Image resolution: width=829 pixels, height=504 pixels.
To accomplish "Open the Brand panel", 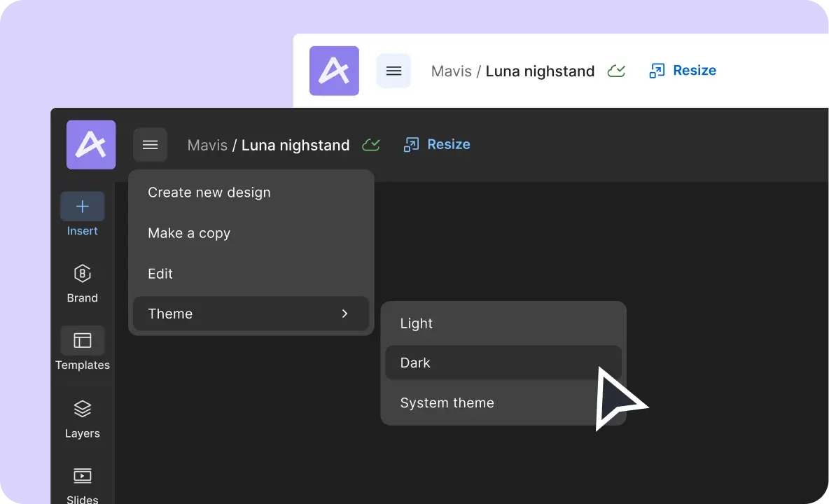I will coord(82,282).
